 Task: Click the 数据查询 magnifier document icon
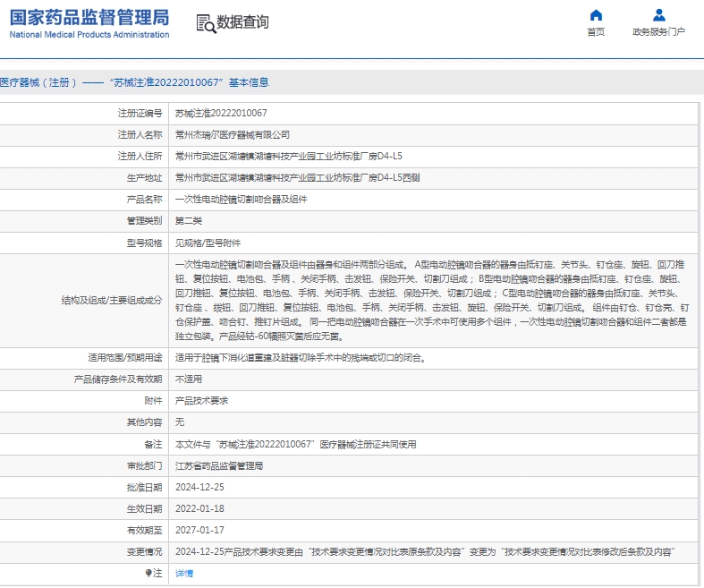[206, 24]
